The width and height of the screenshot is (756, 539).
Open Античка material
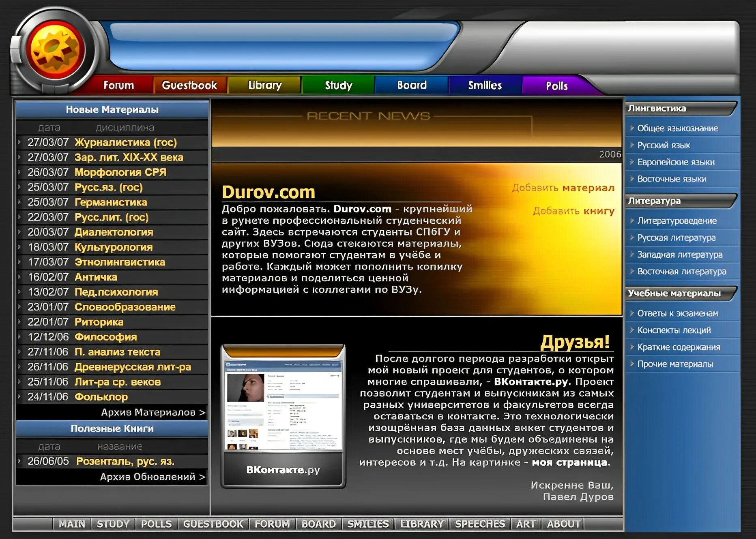(96, 277)
